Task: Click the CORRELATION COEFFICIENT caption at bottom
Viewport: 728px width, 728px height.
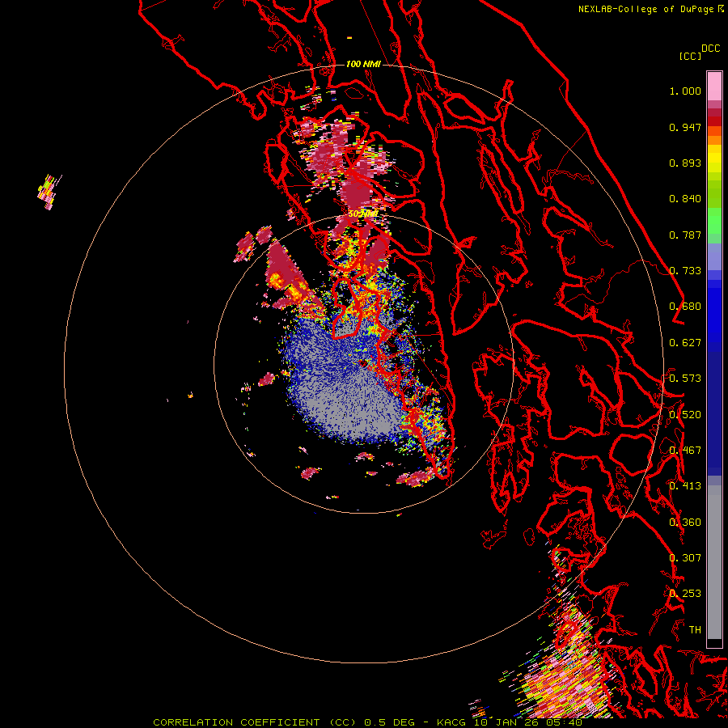Action: (368, 722)
